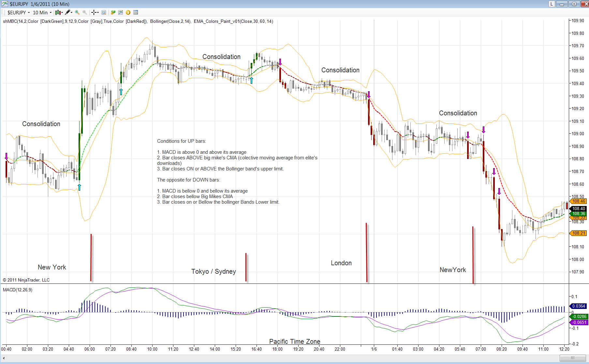Select the MACD(12,26,9) panel label
The image size is (589, 364).
pos(18,290)
